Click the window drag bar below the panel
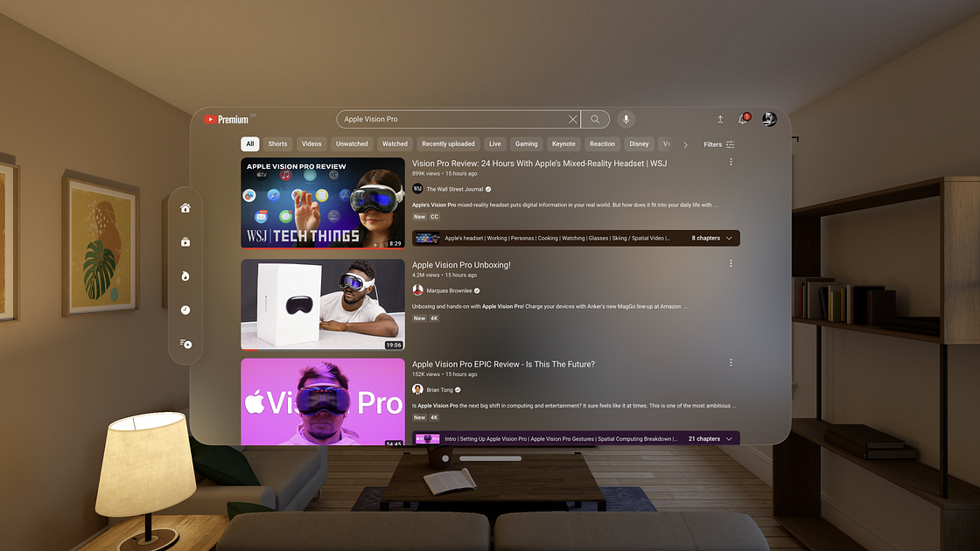This screenshot has height=551, width=980. click(490, 458)
